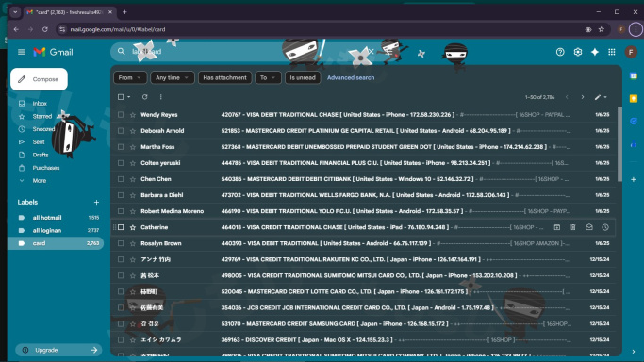
Task: Click the browser address bar URL
Action: tap(118, 29)
